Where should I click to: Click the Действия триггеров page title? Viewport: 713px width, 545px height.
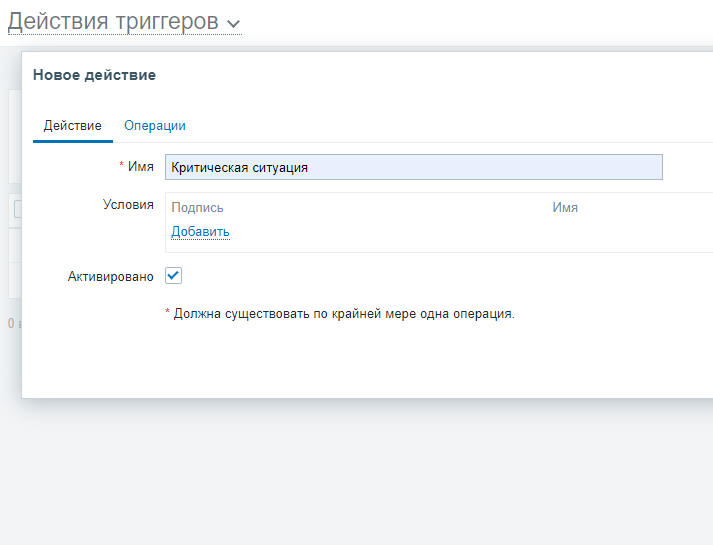click(112, 21)
